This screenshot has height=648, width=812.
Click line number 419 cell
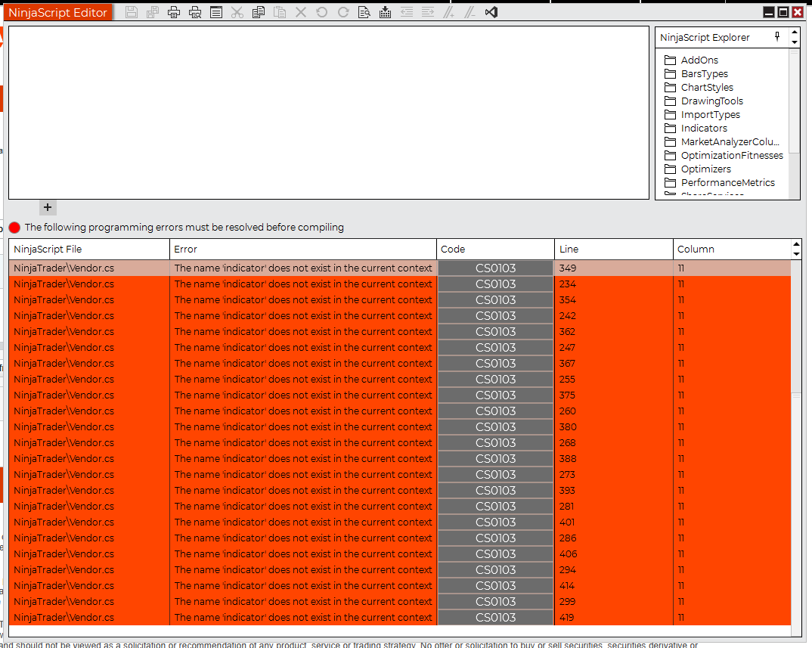[614, 618]
